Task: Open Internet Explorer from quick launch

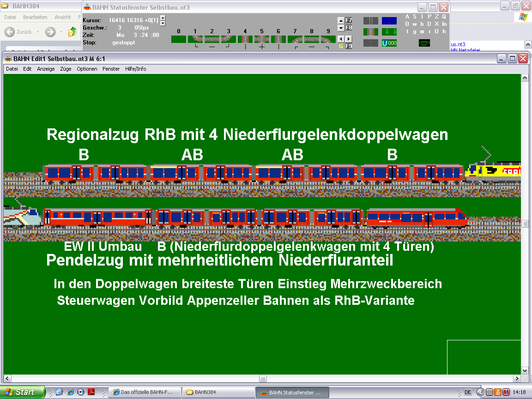Action: tap(71, 392)
